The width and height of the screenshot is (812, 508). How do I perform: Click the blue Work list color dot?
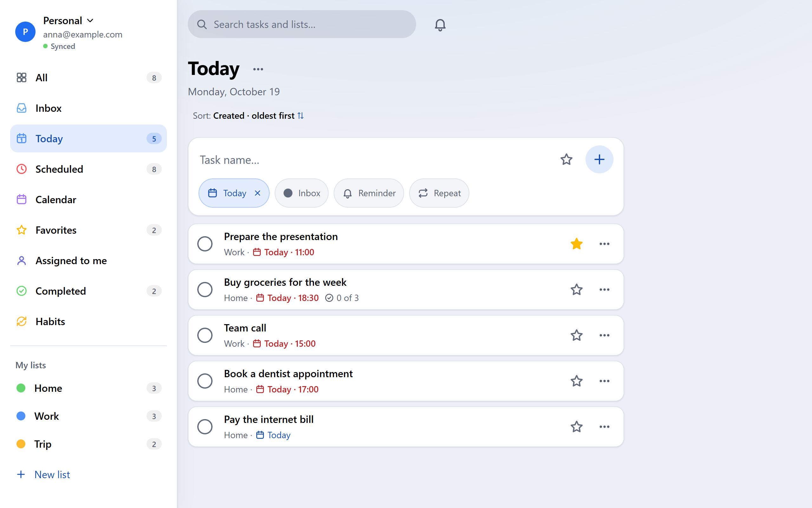(x=21, y=416)
